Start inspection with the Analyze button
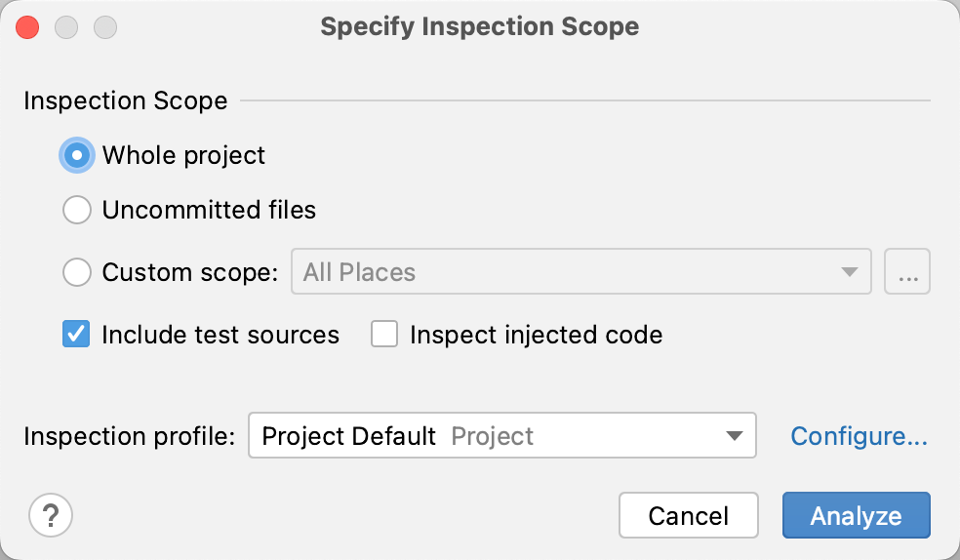The height and width of the screenshot is (560, 960). [x=856, y=516]
